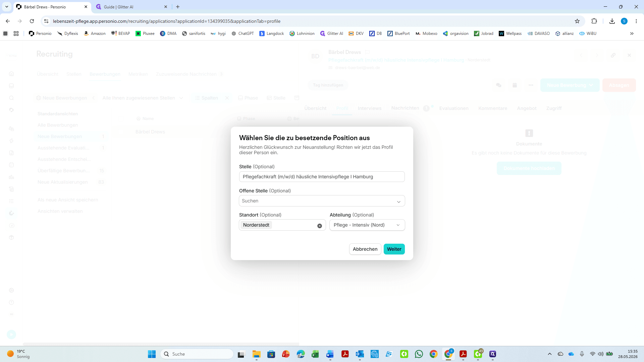Click the Windows taskbar search box
The width and height of the screenshot is (644, 362).
coord(197,354)
